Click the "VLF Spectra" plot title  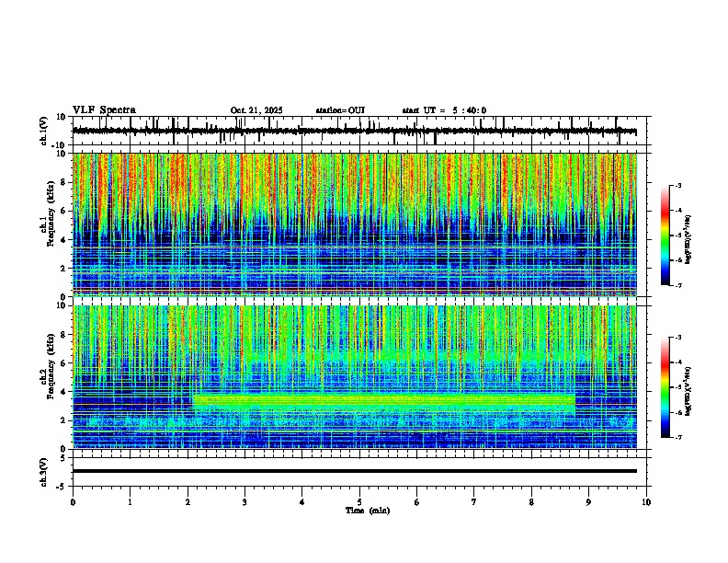pyautogui.click(x=104, y=110)
